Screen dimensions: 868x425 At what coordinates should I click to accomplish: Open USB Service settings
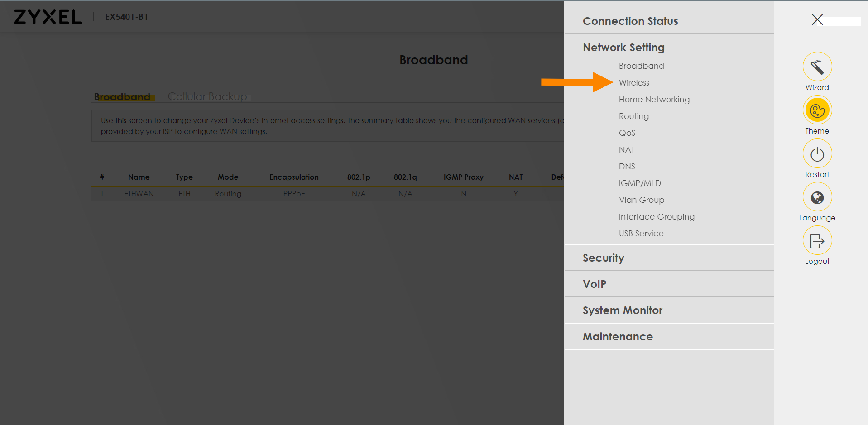641,233
